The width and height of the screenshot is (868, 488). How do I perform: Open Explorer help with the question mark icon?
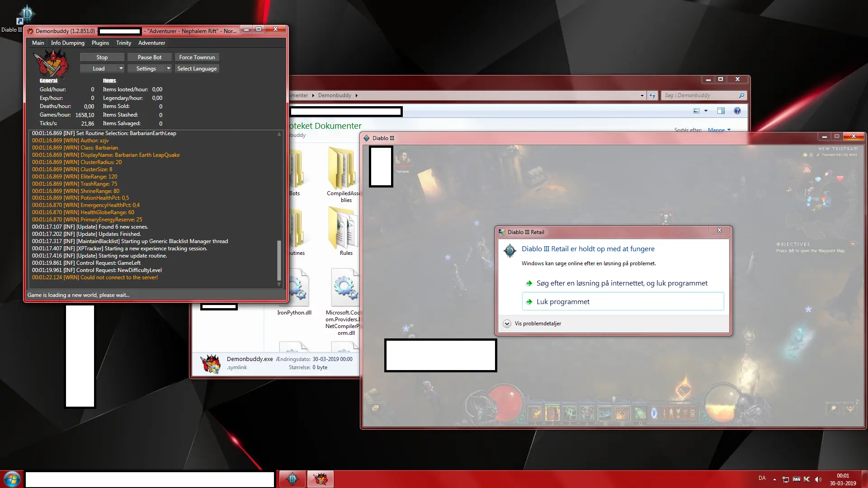tap(737, 111)
